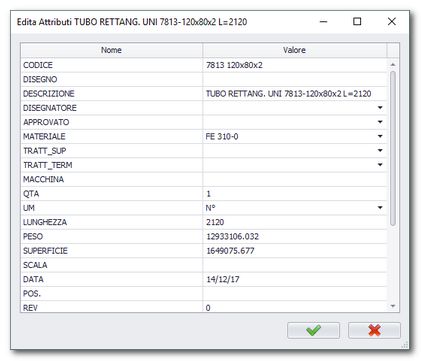Image resolution: width=421 pixels, height=361 pixels.
Task: Click the QTA value field
Action: click(x=295, y=194)
